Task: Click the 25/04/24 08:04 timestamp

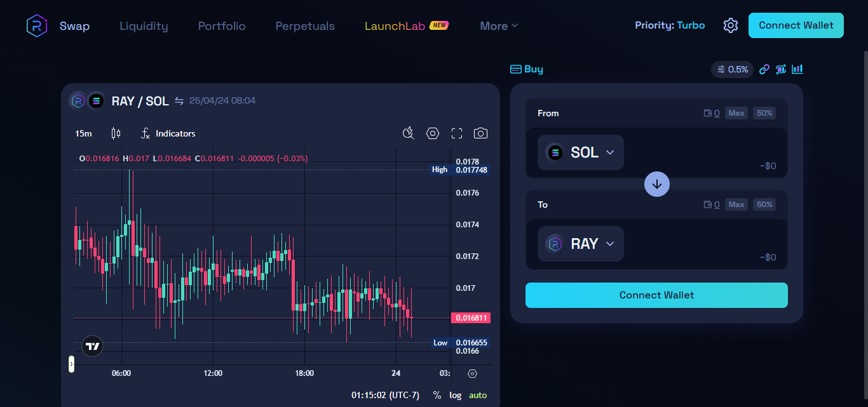Action: coord(222,100)
